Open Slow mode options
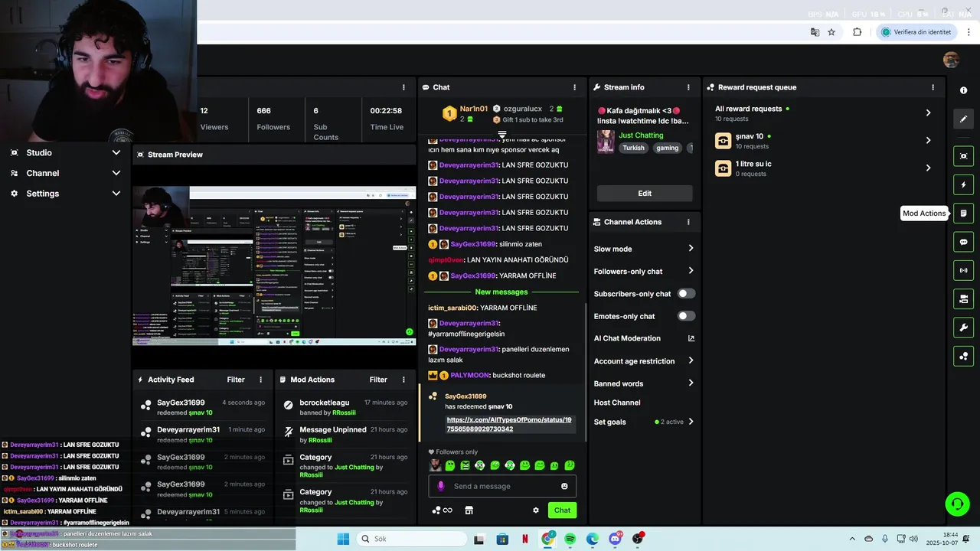The image size is (980, 551). point(644,249)
